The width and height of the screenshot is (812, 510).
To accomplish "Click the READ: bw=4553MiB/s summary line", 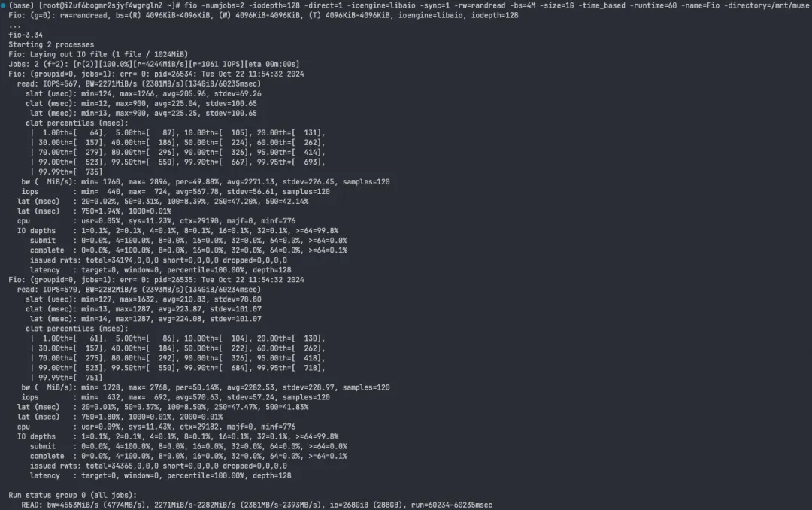I will point(257,505).
